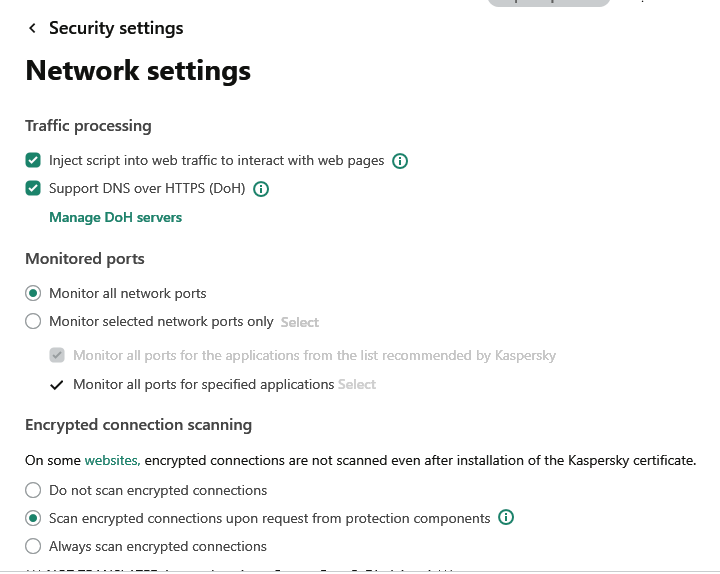Click Monitor all ports for specified applications
Viewport: 720px width, 574px height.
tap(203, 384)
